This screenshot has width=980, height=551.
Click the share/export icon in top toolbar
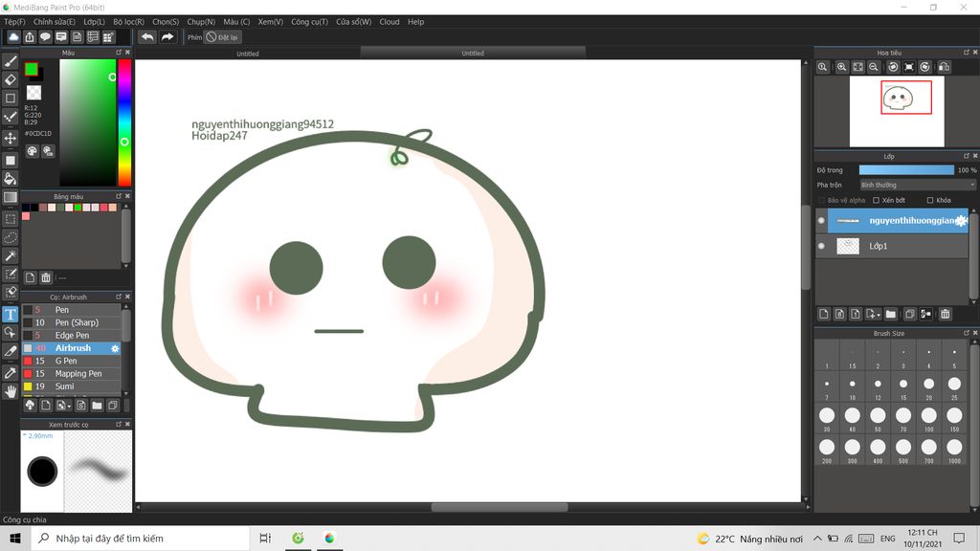pyautogui.click(x=30, y=37)
